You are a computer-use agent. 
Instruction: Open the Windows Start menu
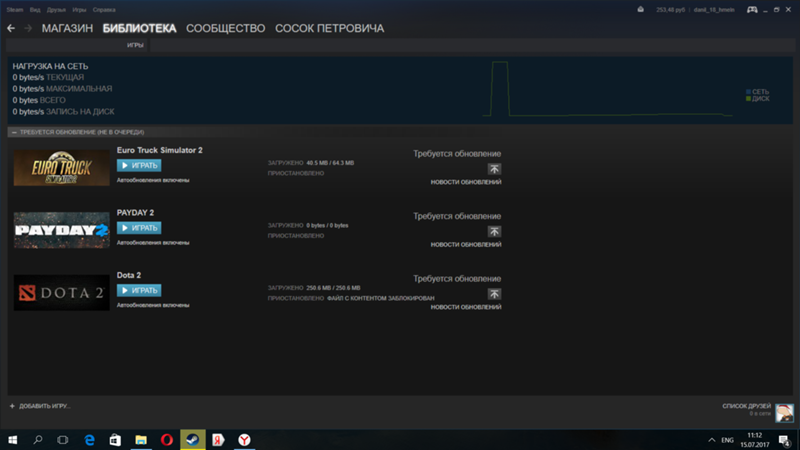point(13,440)
